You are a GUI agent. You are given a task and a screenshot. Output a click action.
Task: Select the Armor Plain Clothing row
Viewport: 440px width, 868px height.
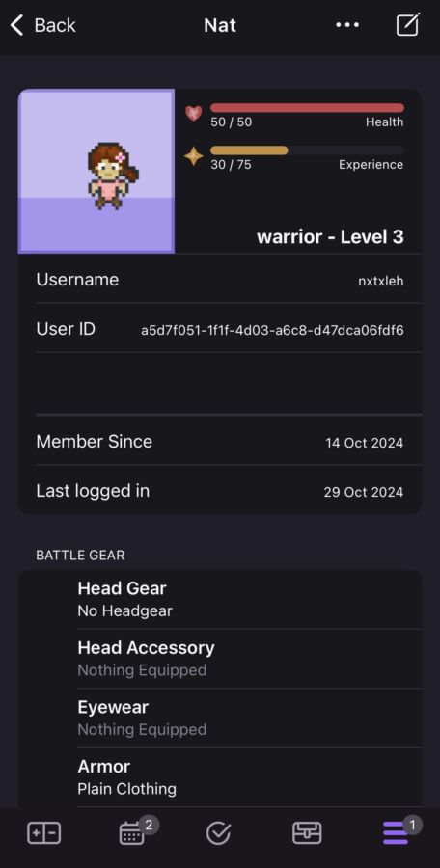coord(249,777)
